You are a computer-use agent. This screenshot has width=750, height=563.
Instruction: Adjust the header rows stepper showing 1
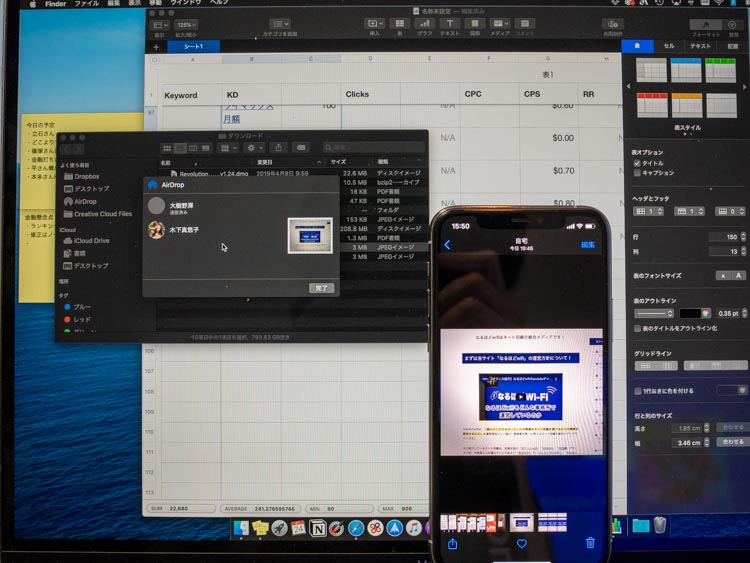tap(660, 211)
